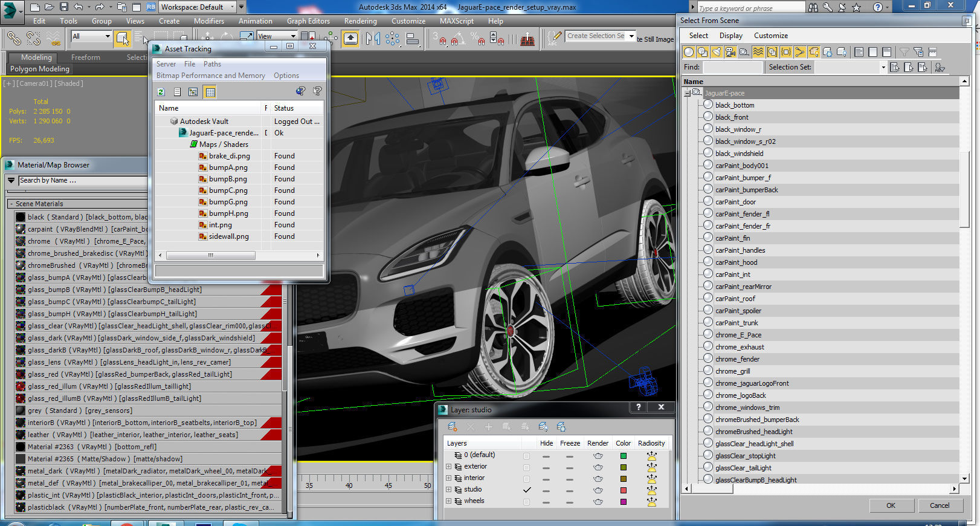Click the Save File floppy icon
This screenshot has width=980, height=526.
(x=64, y=7)
